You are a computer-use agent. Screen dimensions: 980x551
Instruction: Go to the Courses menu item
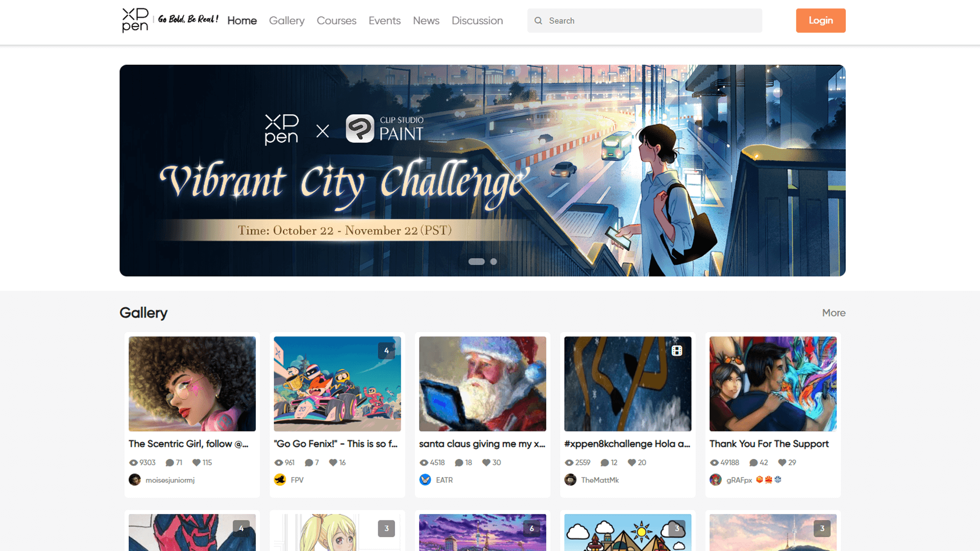point(336,20)
